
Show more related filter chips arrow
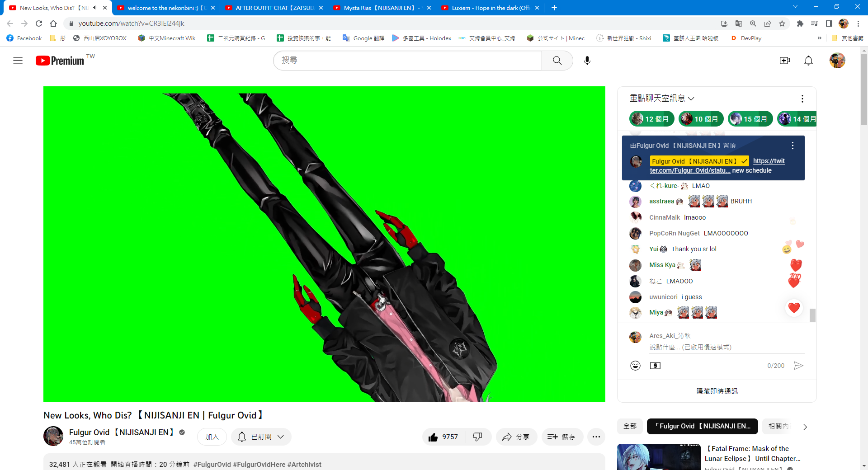pos(805,427)
